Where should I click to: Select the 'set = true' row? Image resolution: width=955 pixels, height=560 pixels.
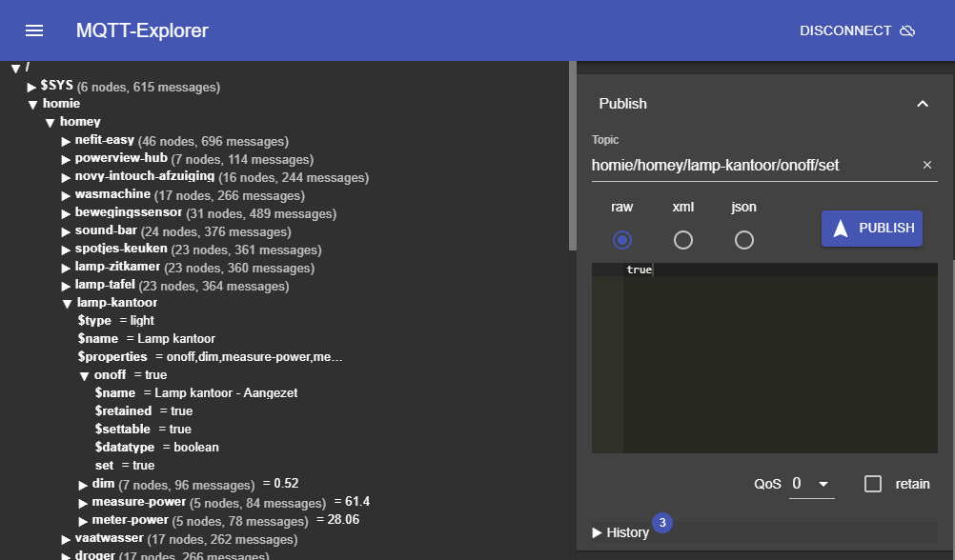(125, 465)
